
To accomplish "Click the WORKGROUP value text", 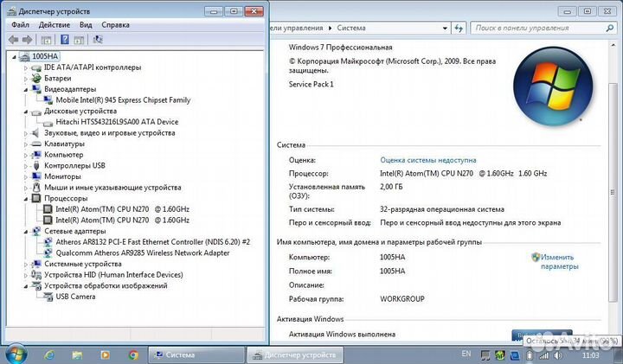I will click(x=402, y=299).
